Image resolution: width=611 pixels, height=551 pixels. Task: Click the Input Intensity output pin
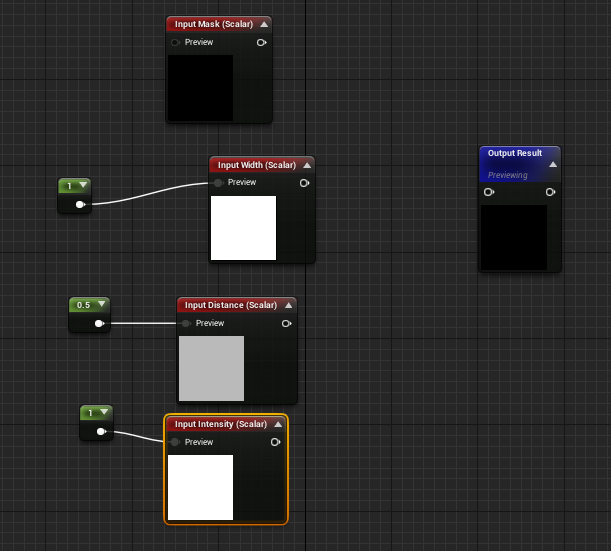coord(275,442)
